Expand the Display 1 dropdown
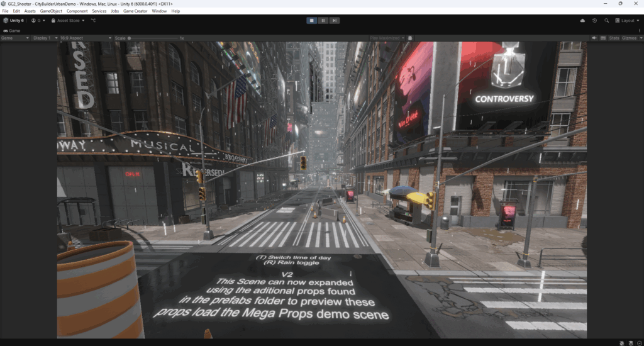The image size is (644, 346). [44, 38]
